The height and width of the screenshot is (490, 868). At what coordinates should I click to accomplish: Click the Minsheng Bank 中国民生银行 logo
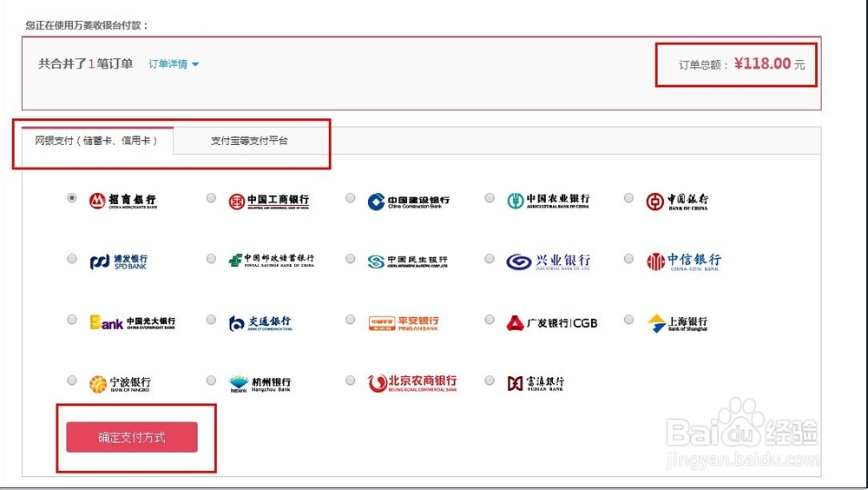(407, 262)
